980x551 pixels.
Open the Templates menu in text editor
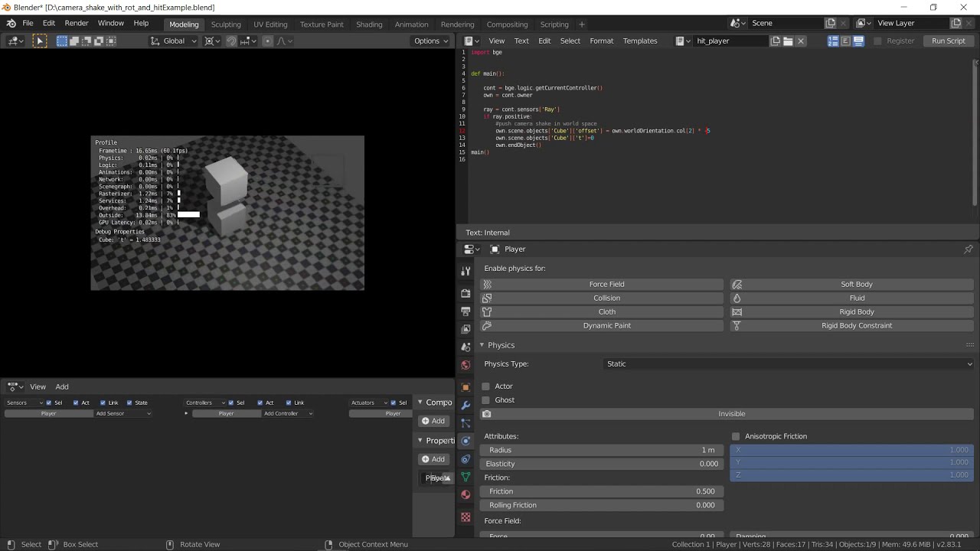[640, 41]
